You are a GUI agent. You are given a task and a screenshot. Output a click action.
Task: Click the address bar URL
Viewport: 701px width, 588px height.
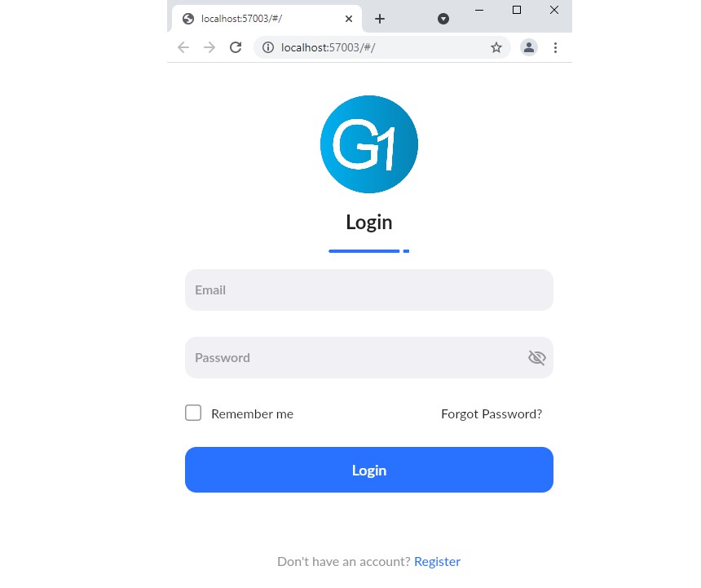tap(328, 47)
